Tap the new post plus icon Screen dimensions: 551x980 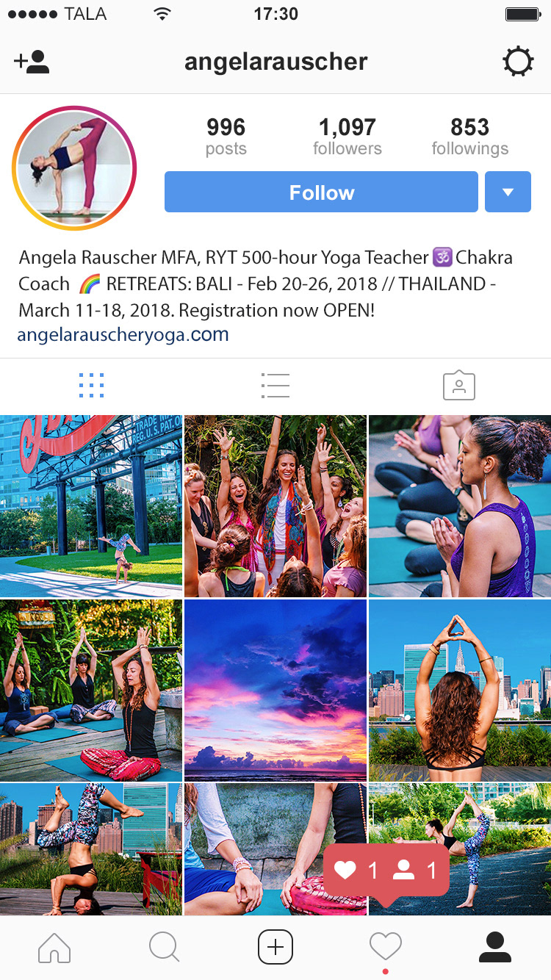pos(275,947)
